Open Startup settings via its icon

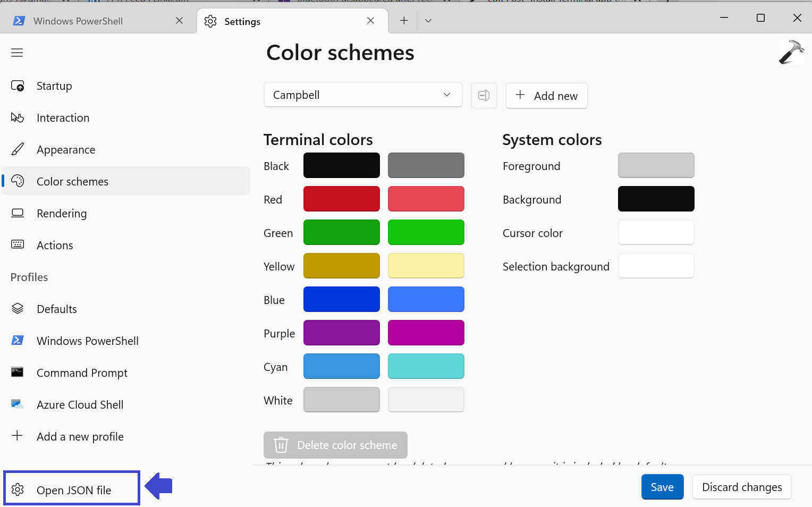coord(18,86)
